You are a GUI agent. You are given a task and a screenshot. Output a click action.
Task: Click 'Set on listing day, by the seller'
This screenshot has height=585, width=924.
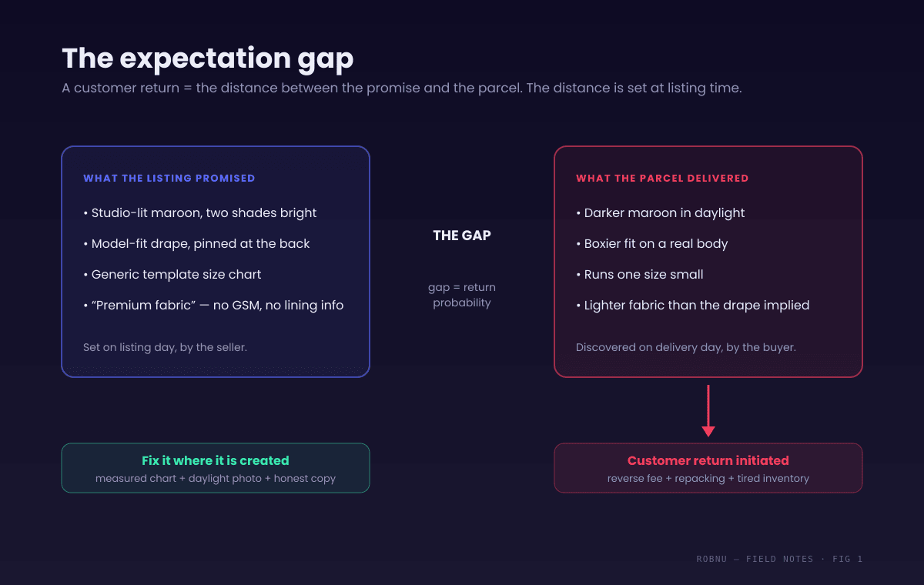(165, 347)
